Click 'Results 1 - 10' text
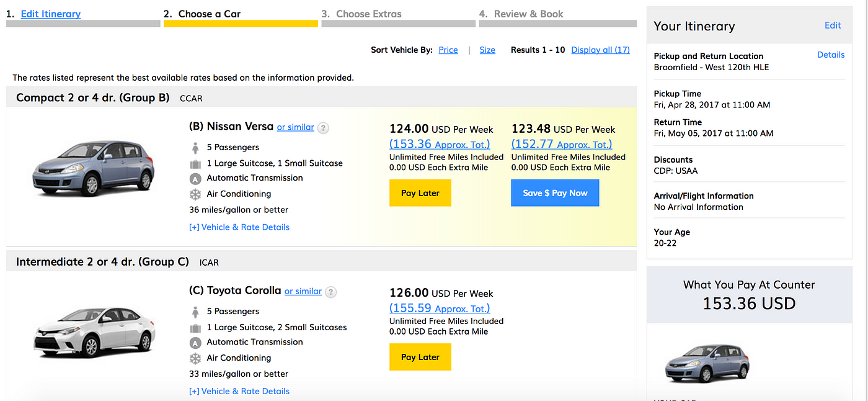868x401 pixels. 538,50
